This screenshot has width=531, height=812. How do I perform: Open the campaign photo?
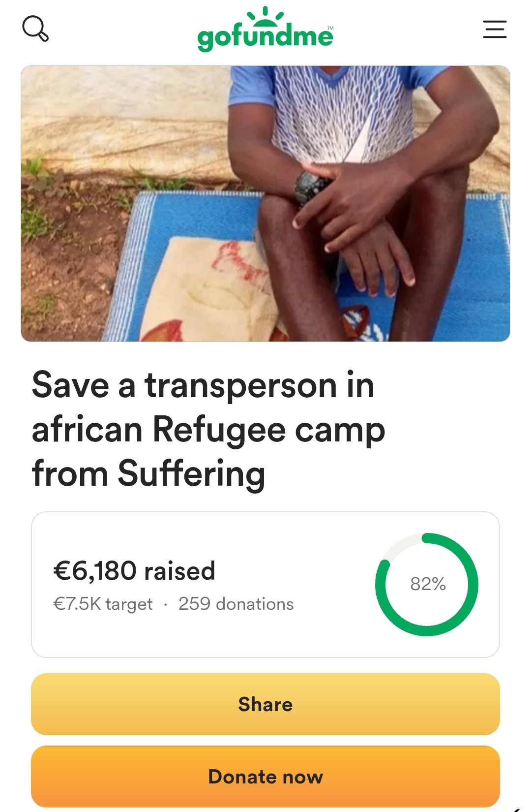point(265,204)
